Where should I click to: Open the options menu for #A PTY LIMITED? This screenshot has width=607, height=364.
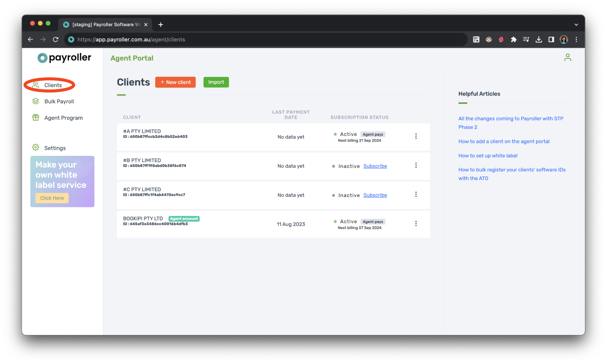[416, 136]
